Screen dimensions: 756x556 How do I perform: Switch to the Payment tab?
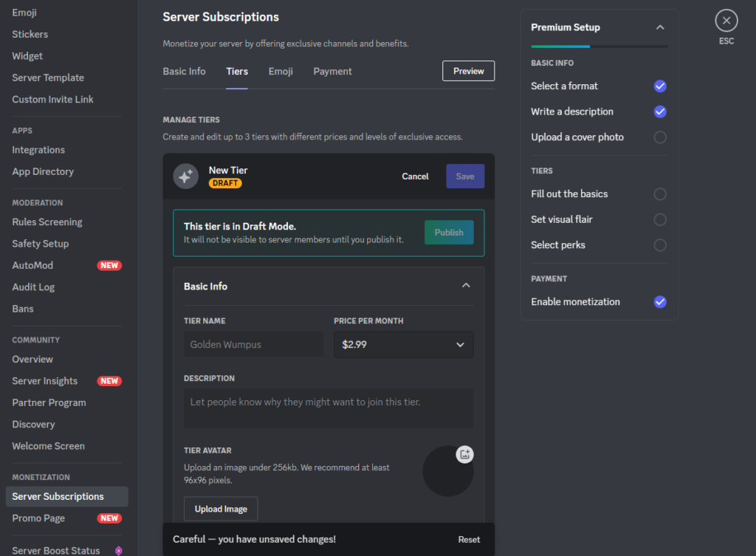(x=332, y=72)
